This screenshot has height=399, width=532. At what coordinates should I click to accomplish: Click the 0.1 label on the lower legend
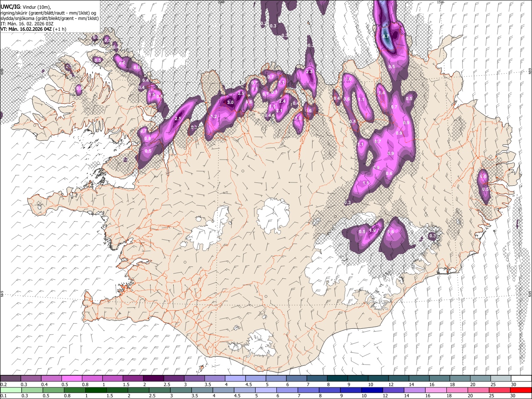click(x=3, y=396)
